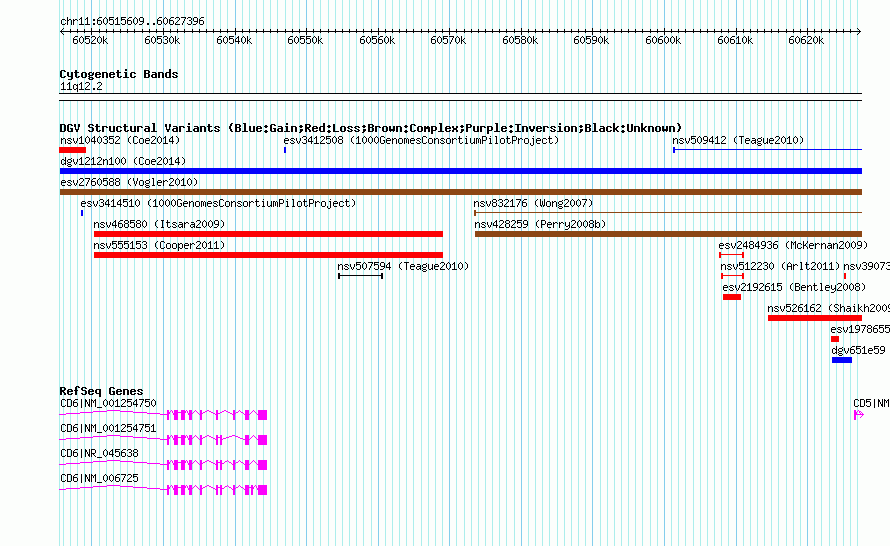The image size is (890, 546).
Task: Open the esv2192615 (Bentley2008) label
Action: 794,287
